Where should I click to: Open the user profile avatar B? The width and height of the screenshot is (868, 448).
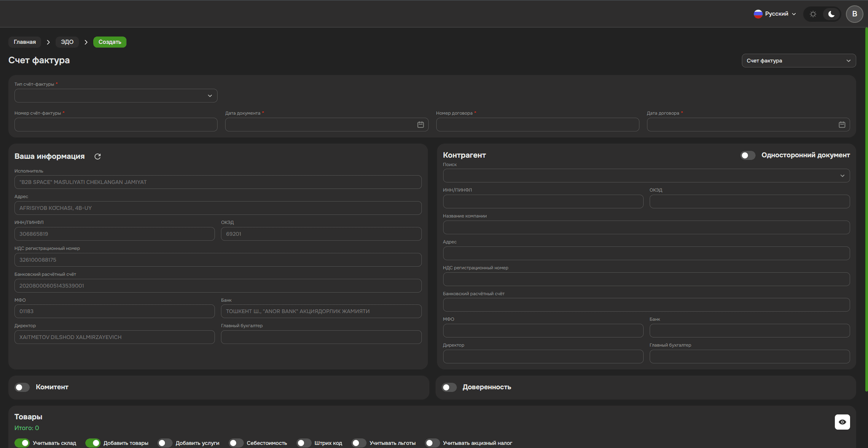point(854,14)
